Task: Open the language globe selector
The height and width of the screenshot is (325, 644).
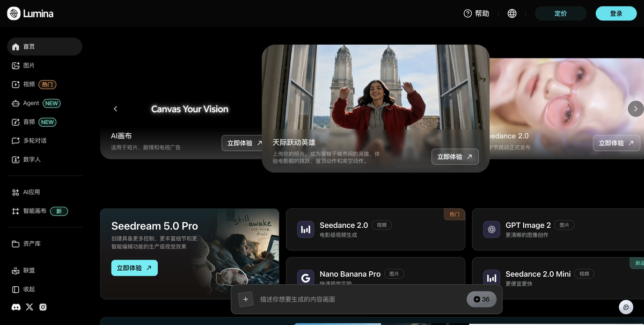Action: click(512, 13)
